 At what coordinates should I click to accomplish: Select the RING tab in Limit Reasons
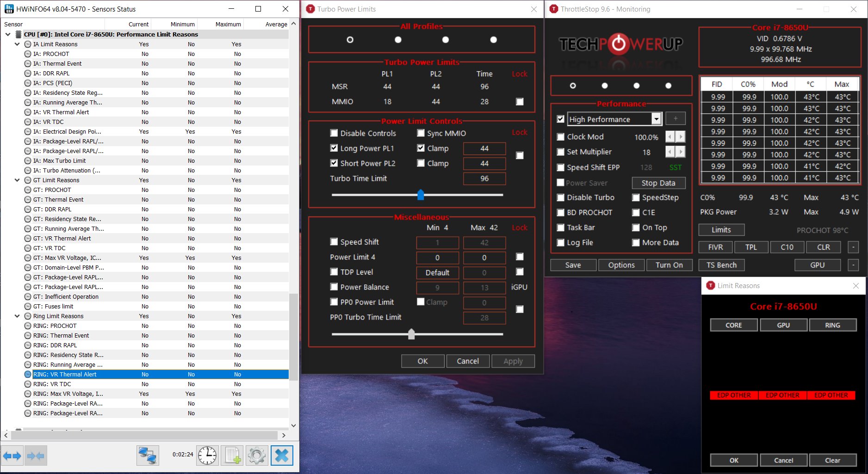832,325
